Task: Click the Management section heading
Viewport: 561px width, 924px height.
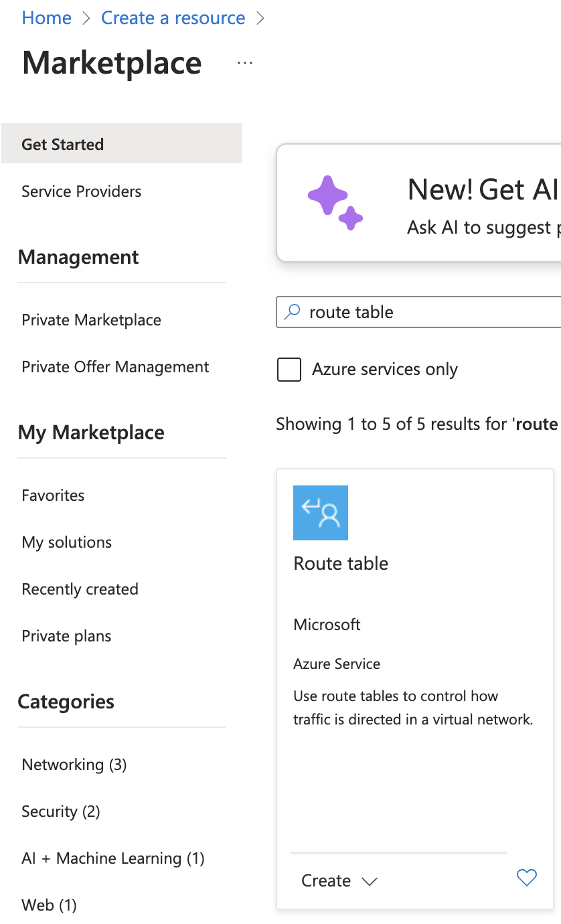Action: tap(78, 257)
